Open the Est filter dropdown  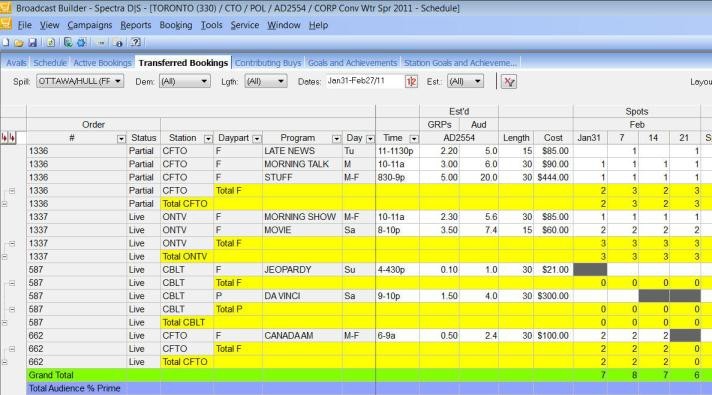point(465,81)
